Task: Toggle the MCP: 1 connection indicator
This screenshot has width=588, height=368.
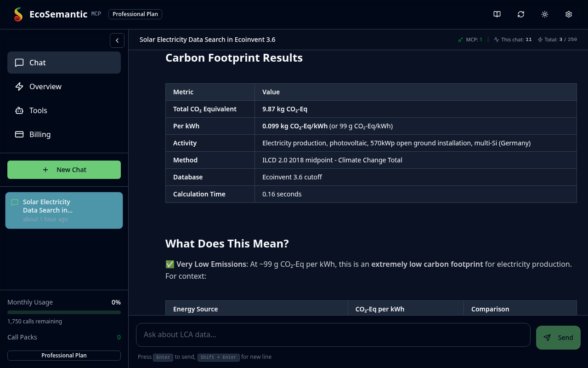Action: click(469, 40)
